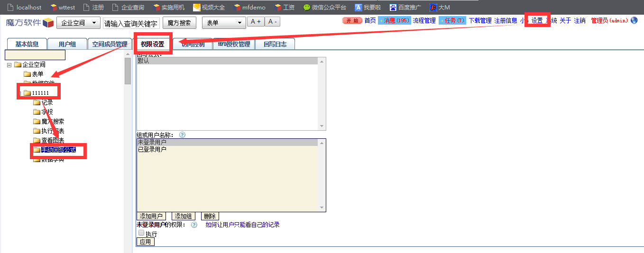The image size is (644, 253).
Task: Click the globe icon beside 管理员(admin)
Action: point(634,20)
